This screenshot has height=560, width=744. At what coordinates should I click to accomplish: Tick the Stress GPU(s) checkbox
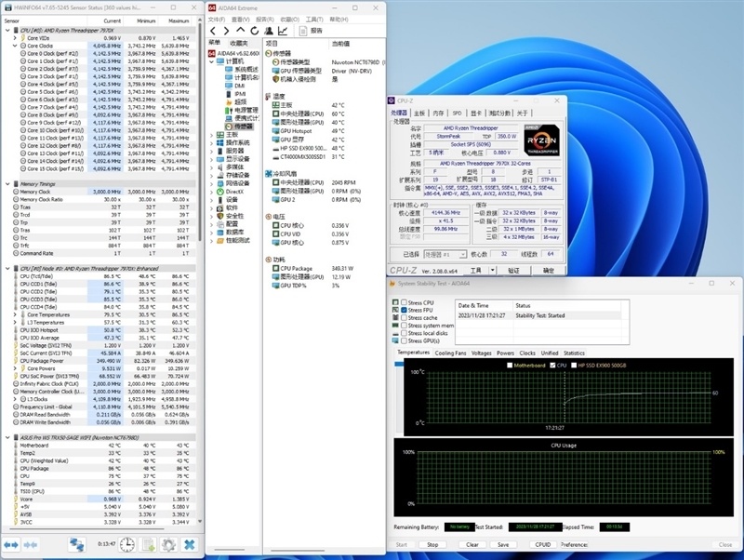[x=404, y=341]
